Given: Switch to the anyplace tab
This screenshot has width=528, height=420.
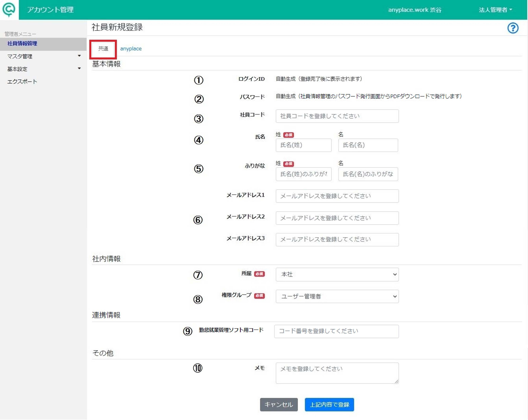Looking at the screenshot, I should point(131,49).
